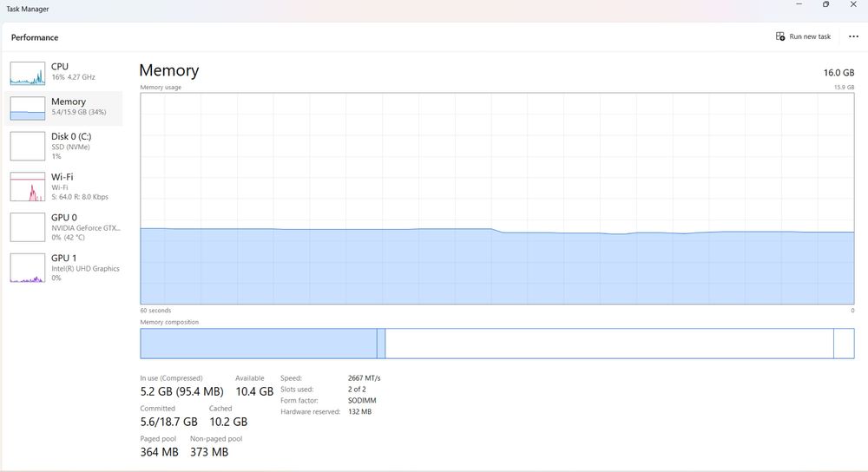Image resolution: width=868 pixels, height=472 pixels.
Task: Click the 5.2 GB (95.4 MB) in-use value
Action: point(181,392)
